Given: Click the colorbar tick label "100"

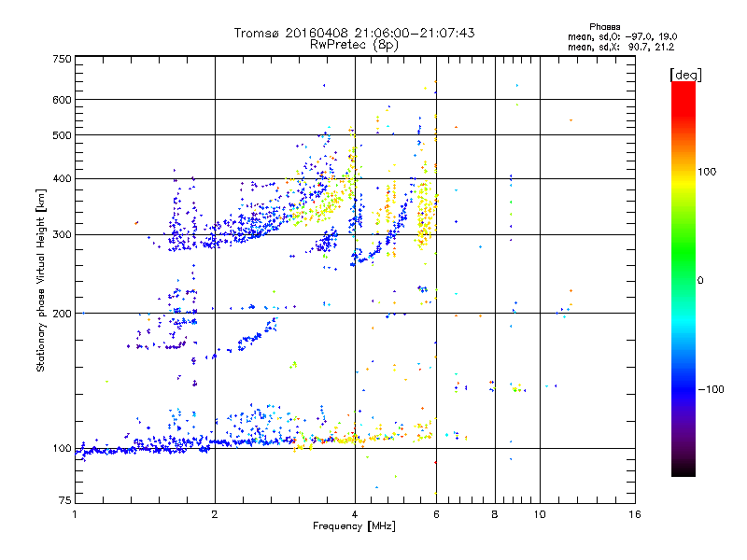Looking at the screenshot, I should (707, 172).
